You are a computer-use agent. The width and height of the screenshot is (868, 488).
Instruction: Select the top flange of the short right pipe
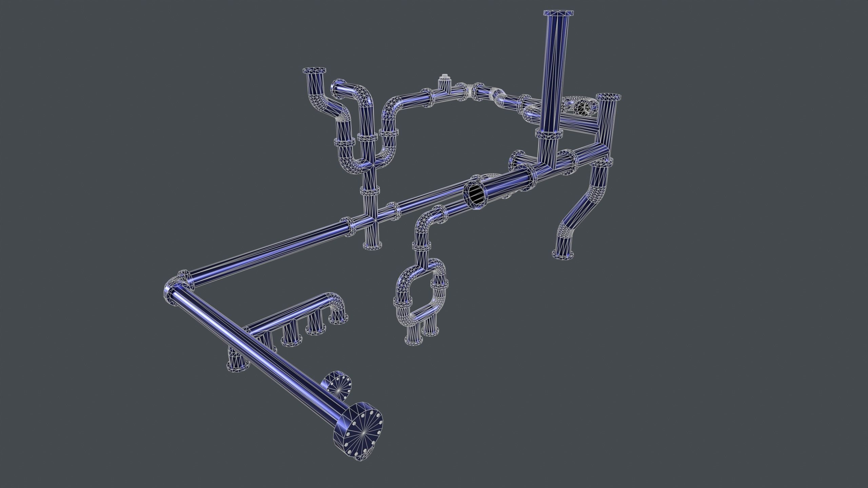[609, 96]
